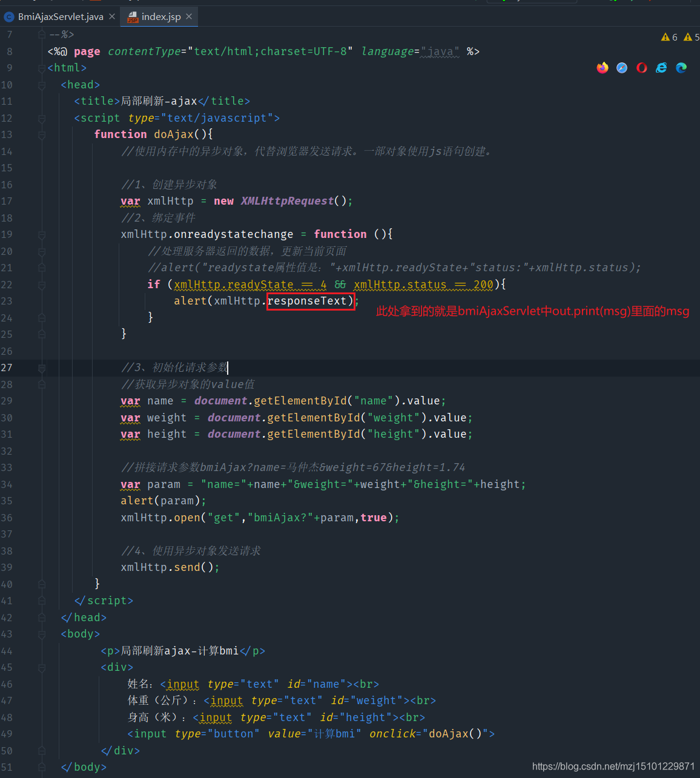
Task: Fold comment block starting at line 27
Action: 42,368
